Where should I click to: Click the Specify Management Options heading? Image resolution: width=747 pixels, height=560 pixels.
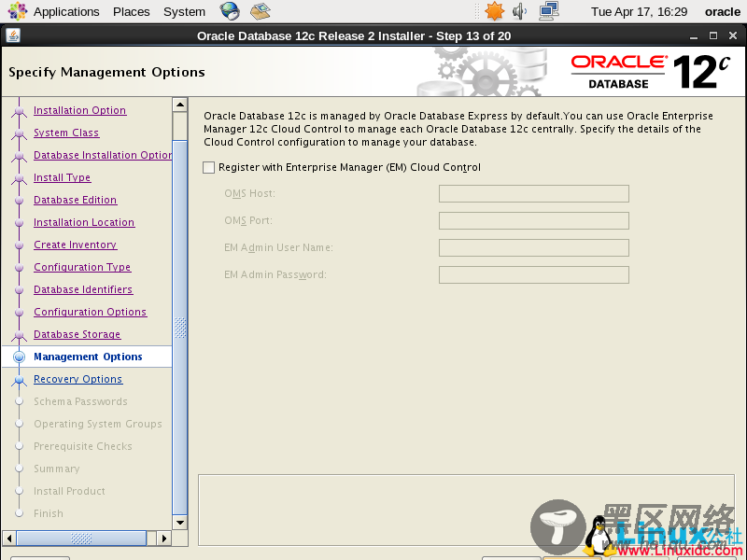click(x=106, y=72)
